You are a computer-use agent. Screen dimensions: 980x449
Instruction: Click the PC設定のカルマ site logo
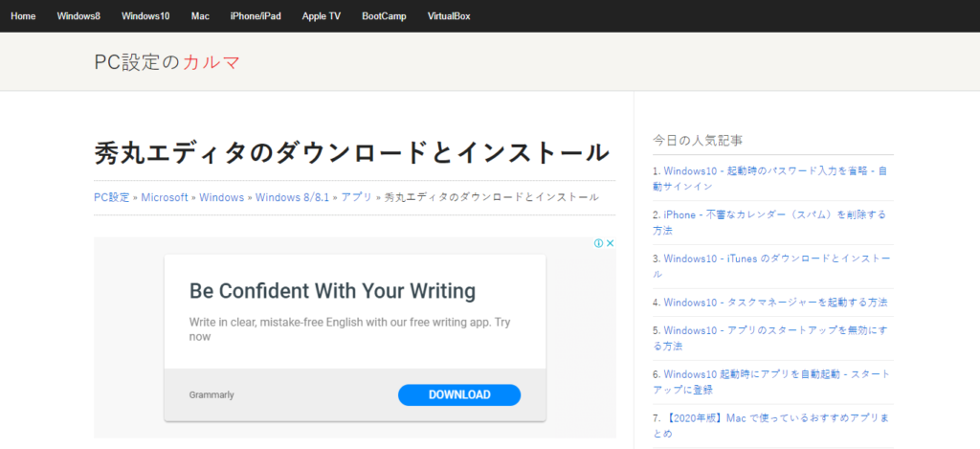[x=167, y=62]
